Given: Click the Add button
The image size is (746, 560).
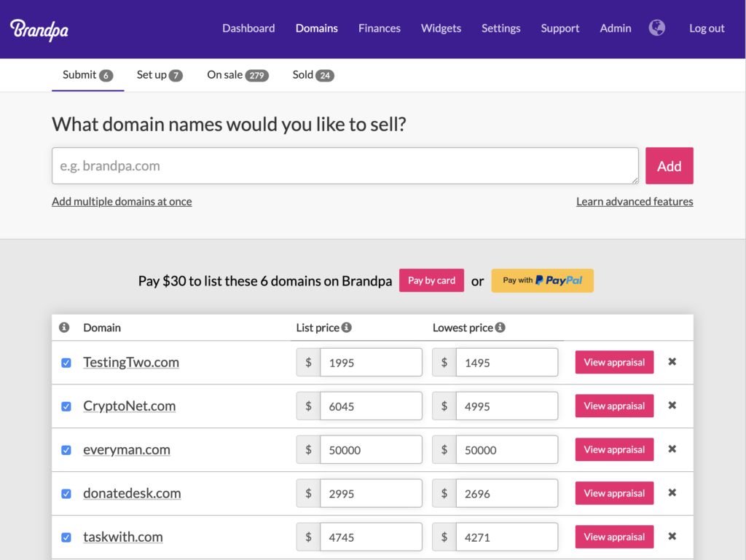Looking at the screenshot, I should pyautogui.click(x=670, y=166).
